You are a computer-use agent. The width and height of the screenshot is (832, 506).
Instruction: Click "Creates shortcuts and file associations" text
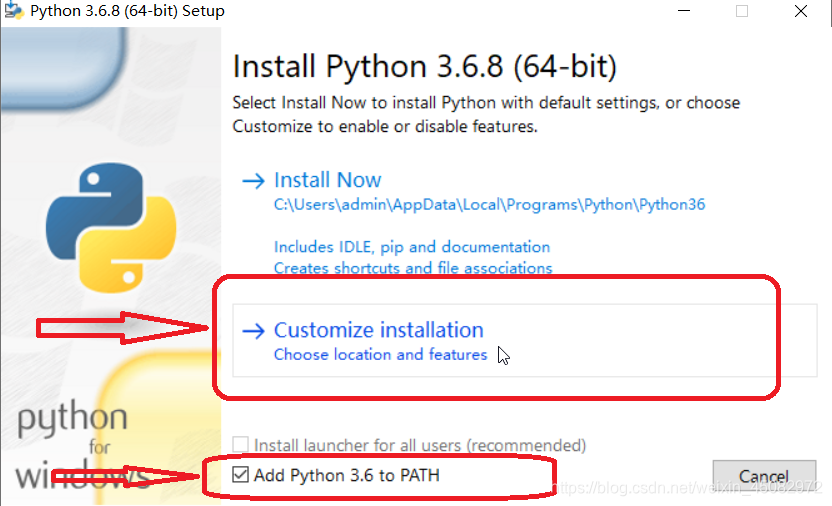[x=413, y=268]
